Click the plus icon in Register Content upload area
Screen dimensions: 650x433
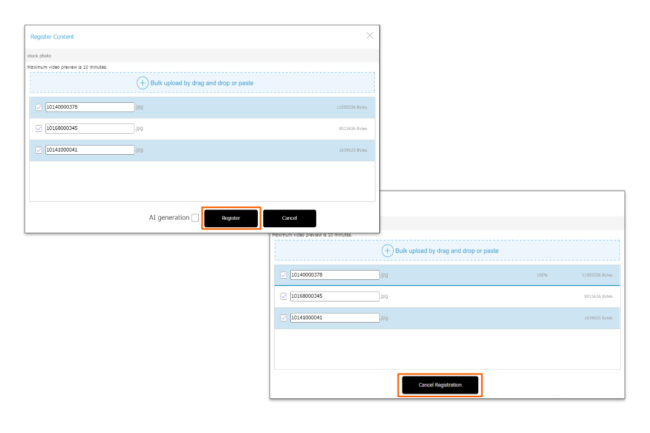click(x=142, y=83)
